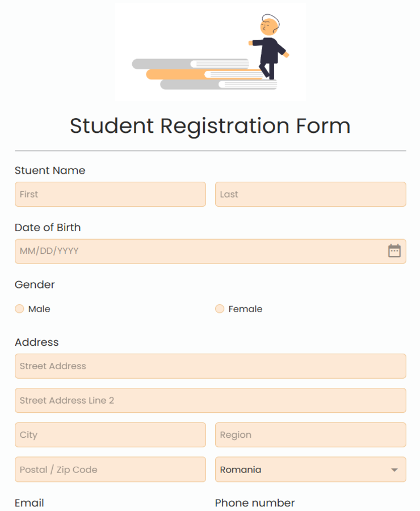Click the First name input field

110,194
